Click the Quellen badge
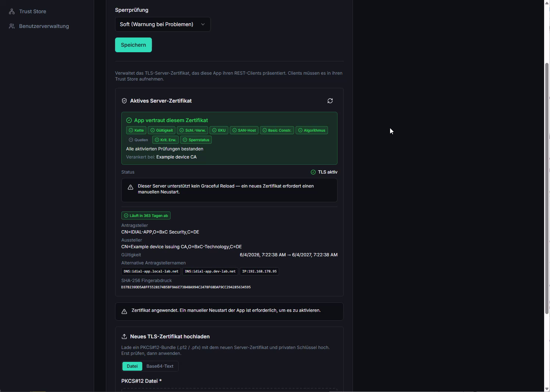The image size is (550, 392). click(138, 140)
